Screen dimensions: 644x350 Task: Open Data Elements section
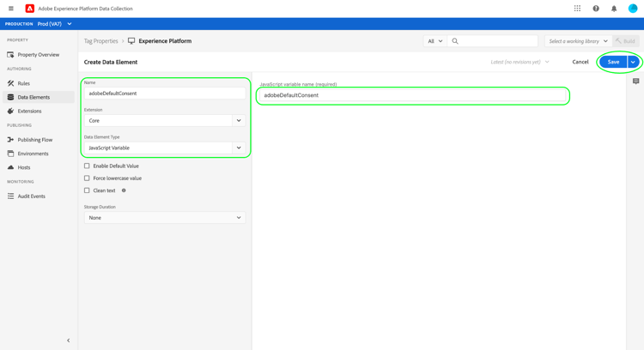tap(33, 97)
